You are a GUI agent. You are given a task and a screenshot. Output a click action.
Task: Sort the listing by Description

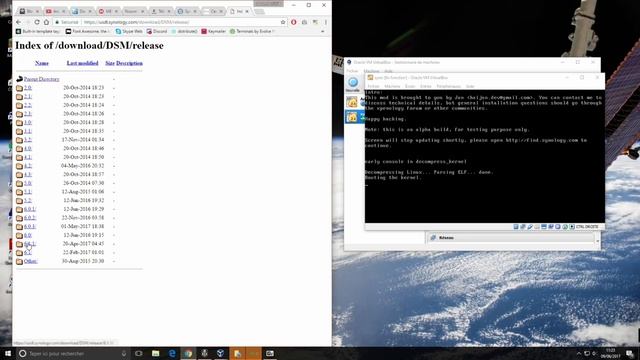click(129, 63)
